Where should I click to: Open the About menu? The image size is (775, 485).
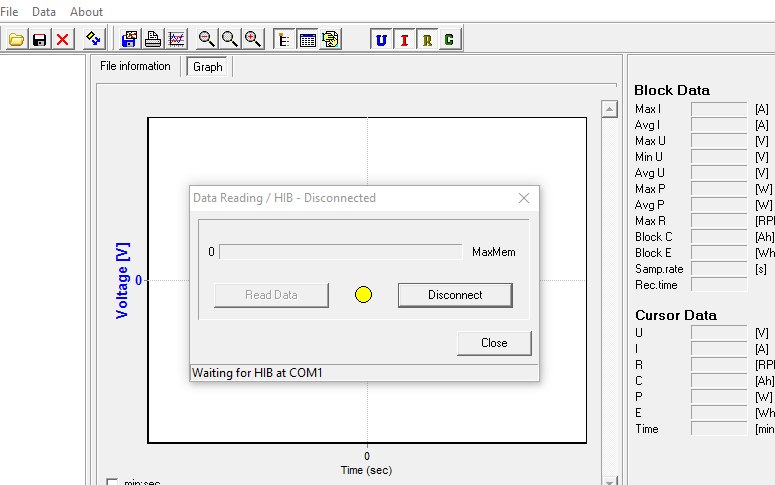point(86,11)
